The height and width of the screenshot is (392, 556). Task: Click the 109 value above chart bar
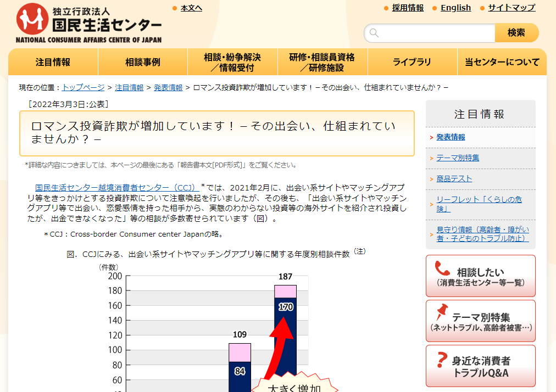(240, 334)
